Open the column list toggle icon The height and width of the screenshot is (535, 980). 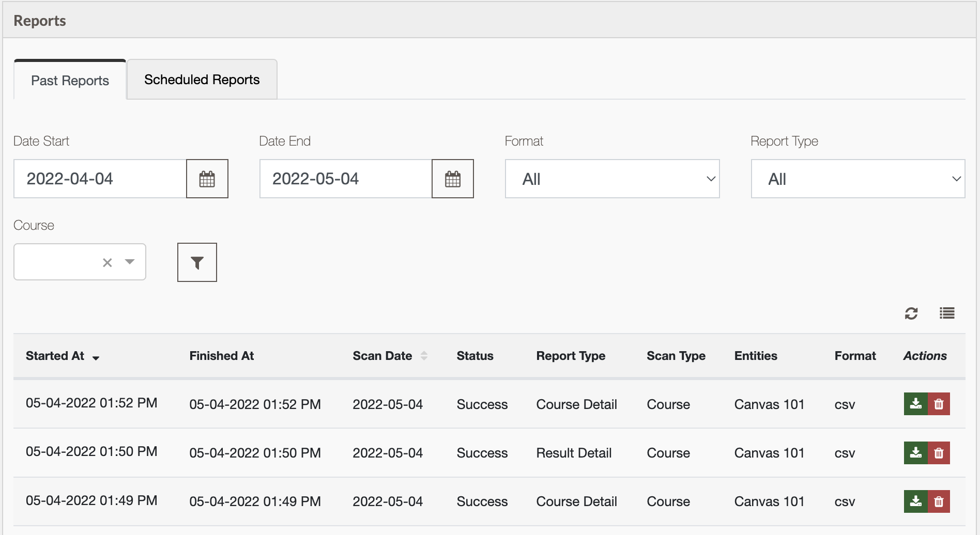coord(947,313)
